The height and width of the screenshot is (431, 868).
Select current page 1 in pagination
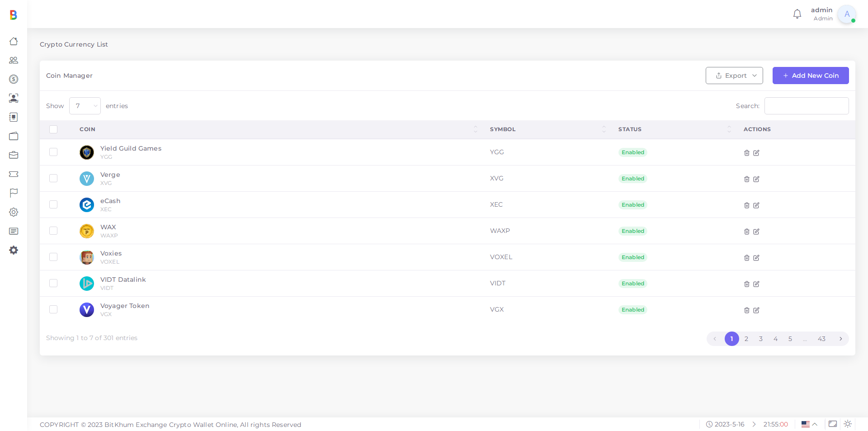(x=732, y=339)
